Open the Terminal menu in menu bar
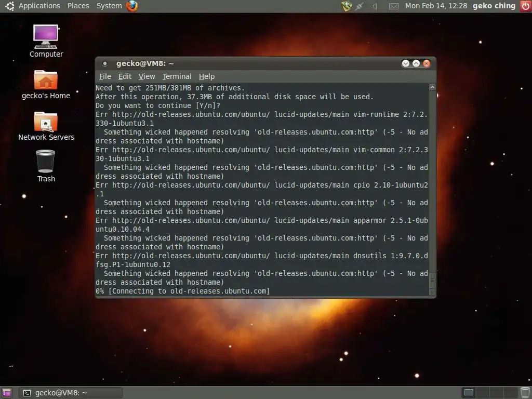The image size is (532, 399). [x=177, y=76]
